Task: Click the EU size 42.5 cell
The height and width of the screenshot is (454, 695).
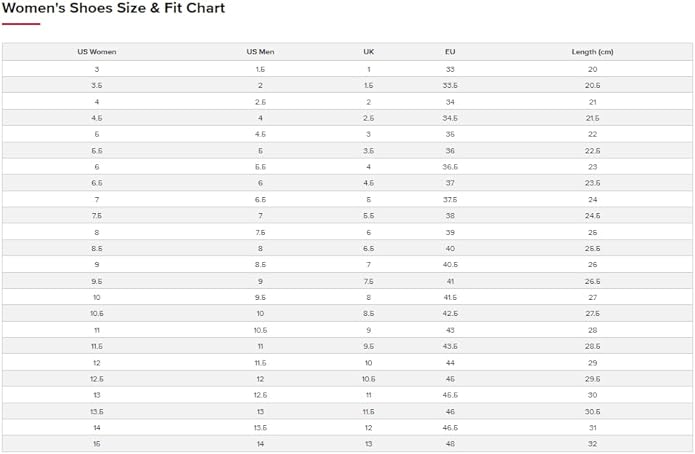Action: pos(450,314)
